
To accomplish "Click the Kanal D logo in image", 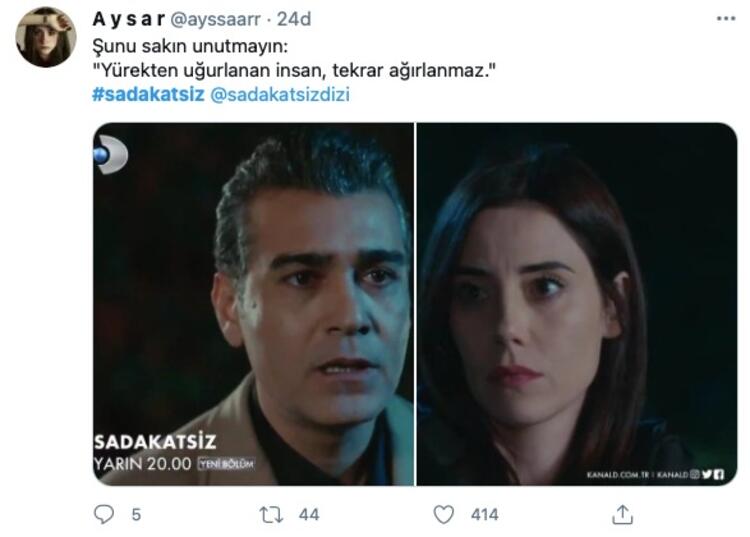I will pos(110,154).
